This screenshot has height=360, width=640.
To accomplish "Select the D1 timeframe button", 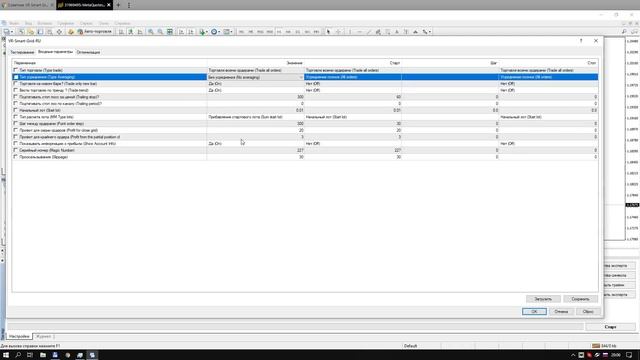I will point(298,32).
